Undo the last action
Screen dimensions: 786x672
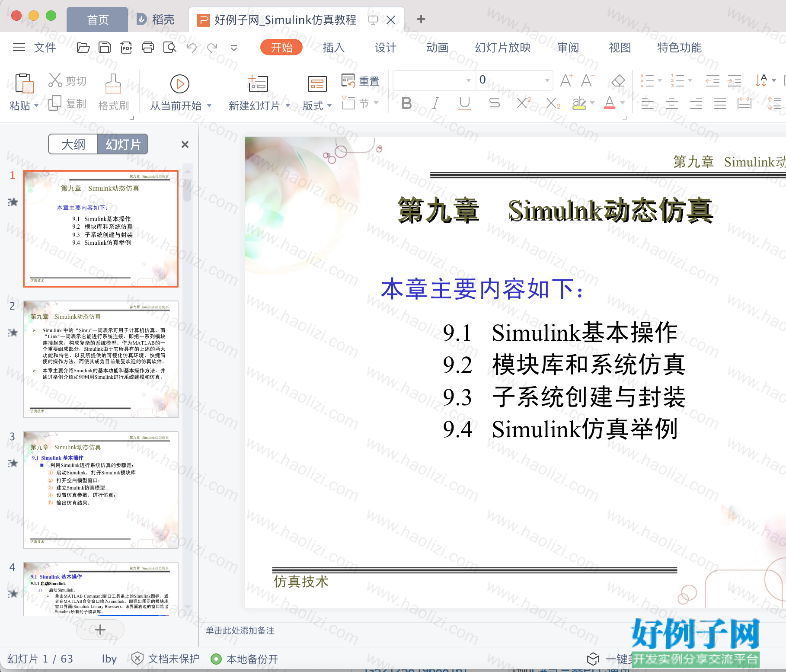(192, 47)
